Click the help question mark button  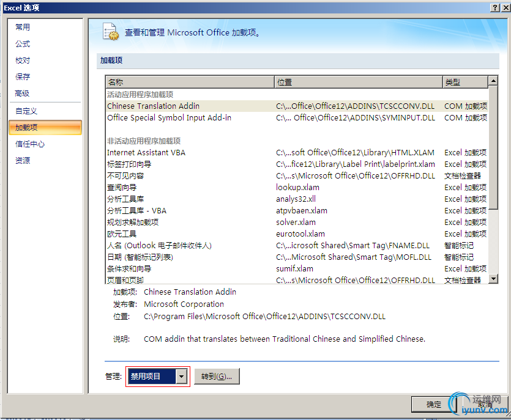tap(494, 7)
